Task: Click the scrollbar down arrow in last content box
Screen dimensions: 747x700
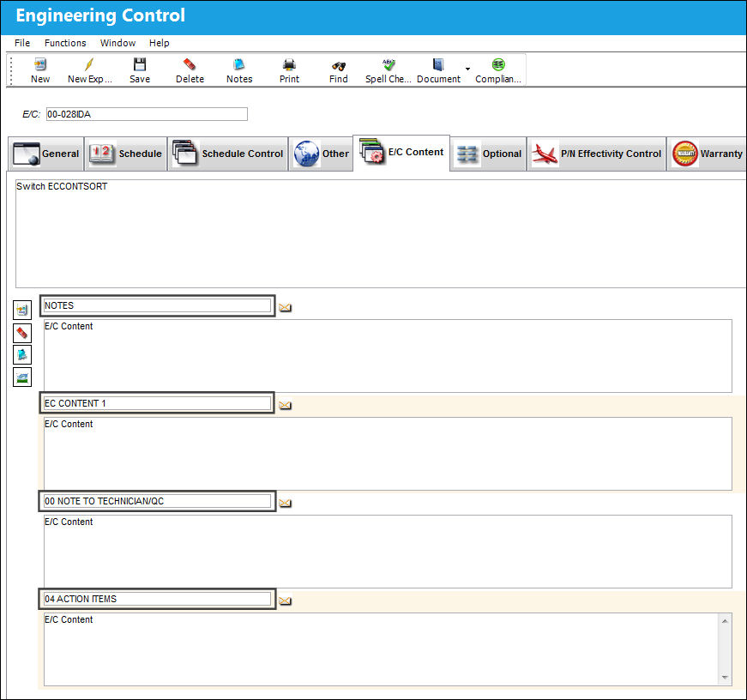Action: pos(725,677)
